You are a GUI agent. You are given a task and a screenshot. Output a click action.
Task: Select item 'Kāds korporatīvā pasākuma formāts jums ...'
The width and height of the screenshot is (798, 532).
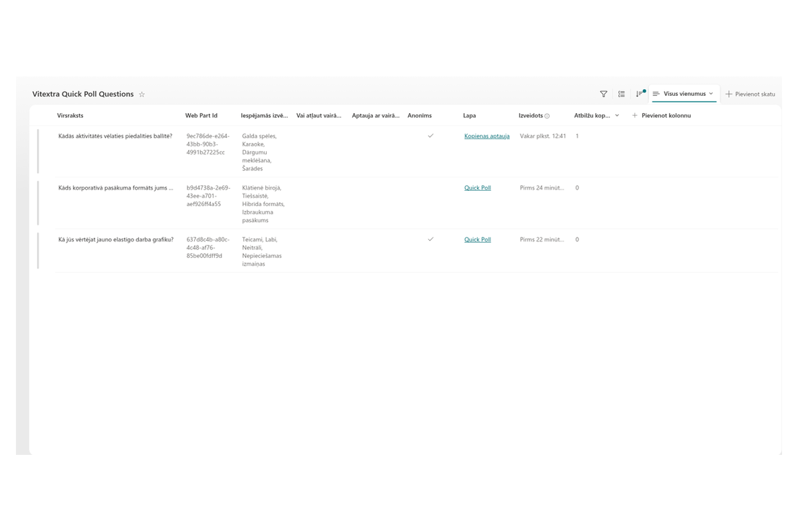116,188
